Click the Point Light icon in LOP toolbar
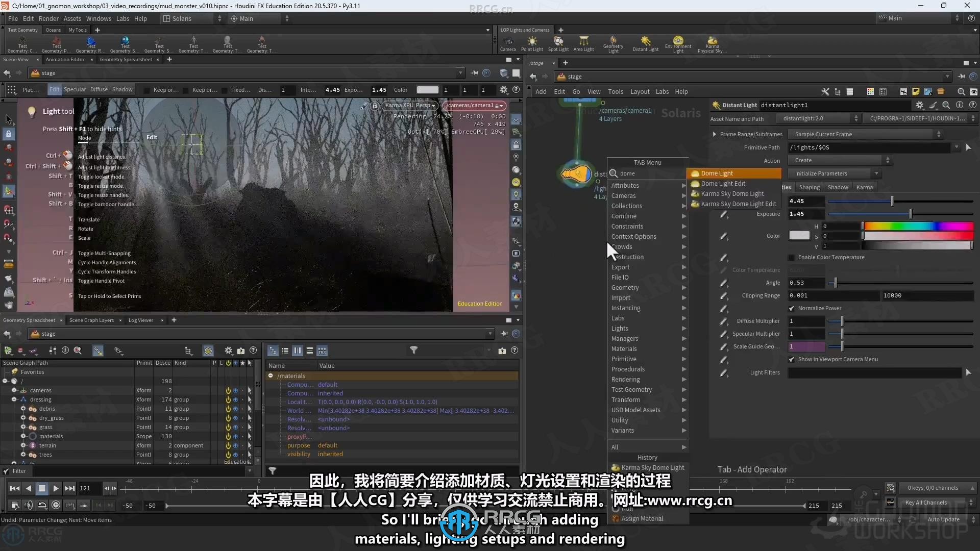 [x=532, y=44]
